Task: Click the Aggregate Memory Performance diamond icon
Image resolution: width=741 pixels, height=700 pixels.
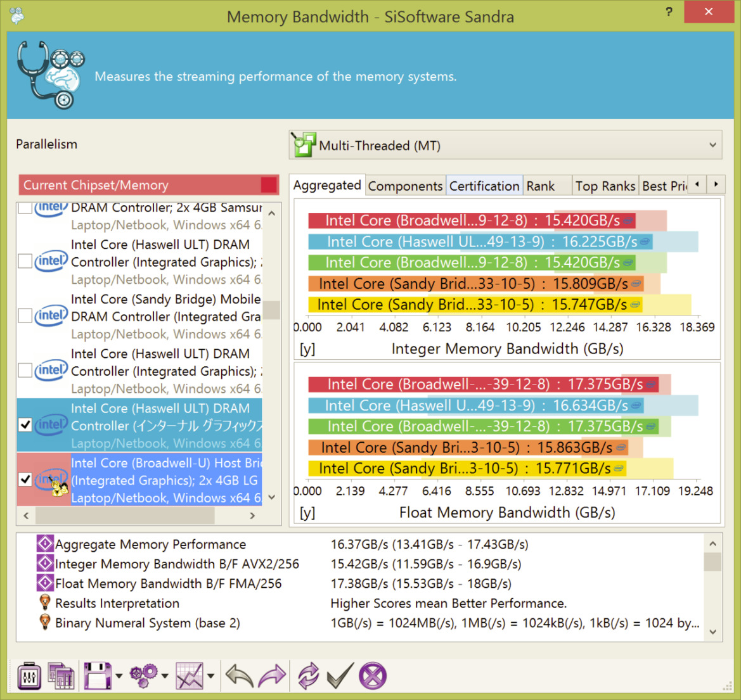Action: pyautogui.click(x=45, y=544)
